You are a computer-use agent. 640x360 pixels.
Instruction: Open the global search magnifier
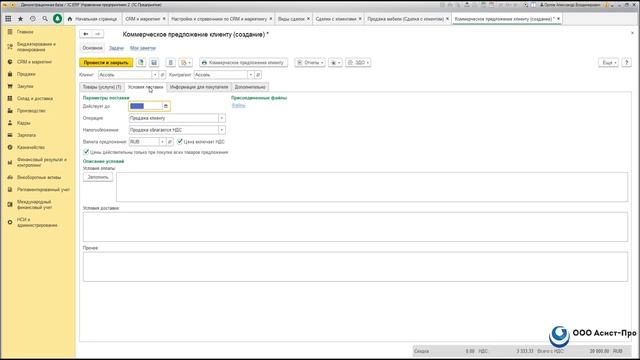[x=45, y=19]
